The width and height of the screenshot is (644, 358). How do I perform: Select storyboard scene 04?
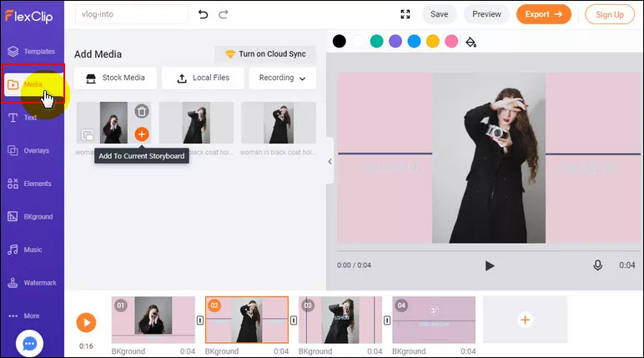click(x=434, y=320)
